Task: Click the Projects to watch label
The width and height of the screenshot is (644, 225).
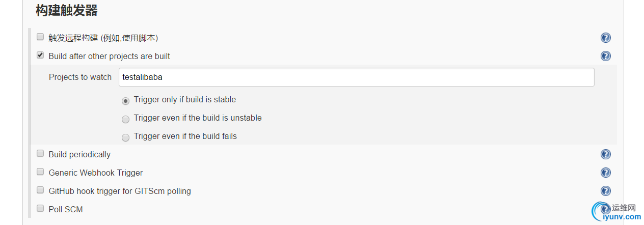Action: [x=80, y=77]
